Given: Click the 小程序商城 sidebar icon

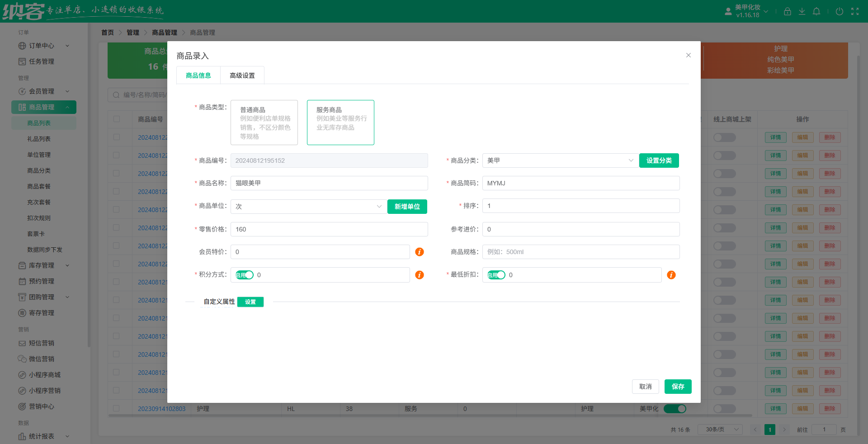Looking at the screenshot, I should (x=22, y=375).
